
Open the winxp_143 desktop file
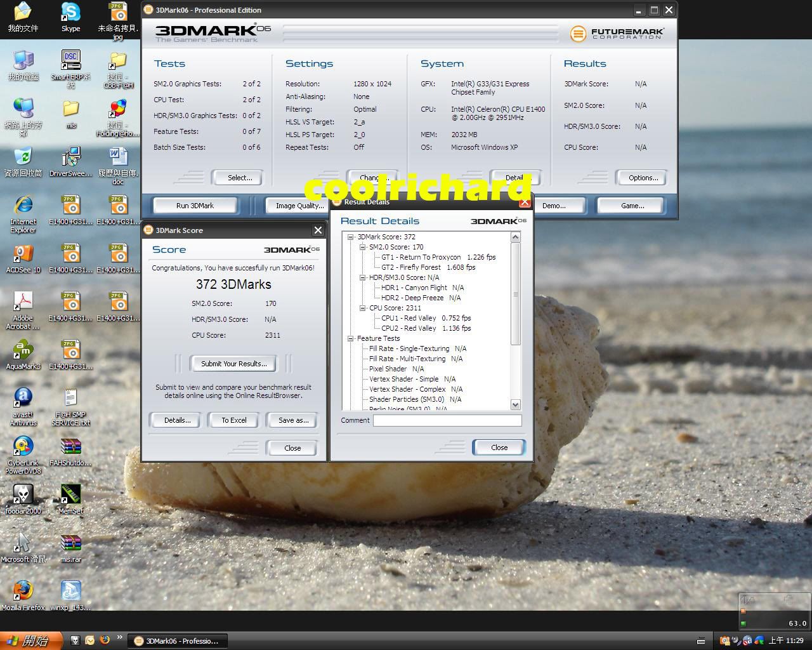tap(70, 596)
